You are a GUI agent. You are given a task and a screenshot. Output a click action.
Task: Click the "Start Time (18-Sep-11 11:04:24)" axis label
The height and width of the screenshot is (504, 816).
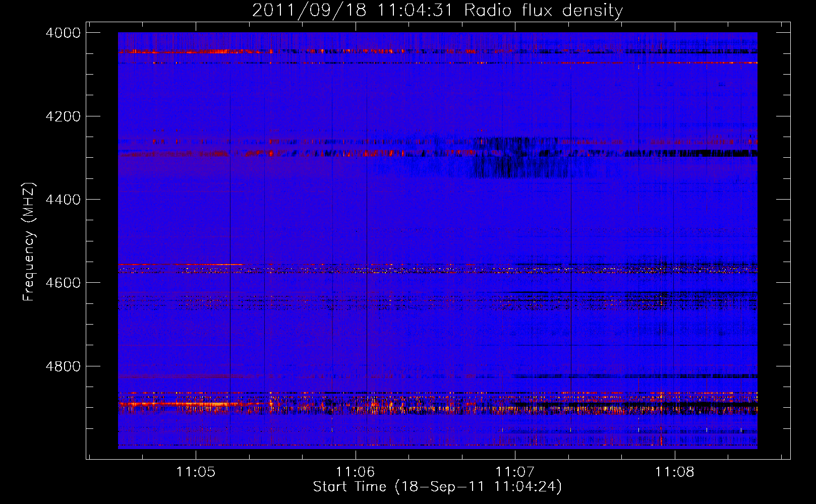point(437,487)
